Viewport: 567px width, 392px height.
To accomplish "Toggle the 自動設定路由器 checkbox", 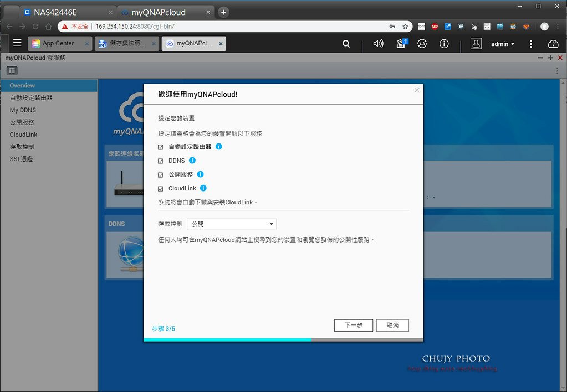I will (161, 147).
